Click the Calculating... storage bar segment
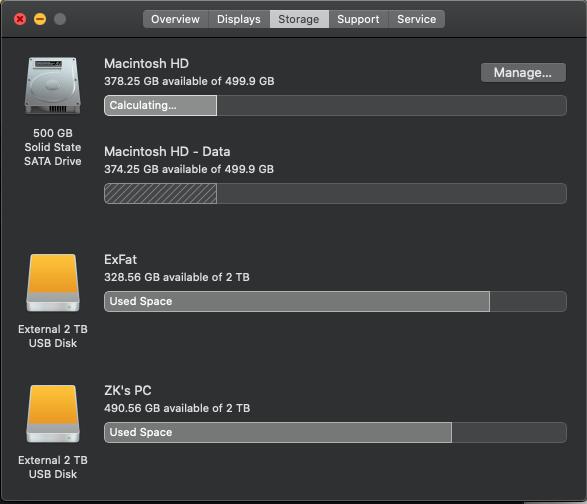The width and height of the screenshot is (587, 504). 161,105
